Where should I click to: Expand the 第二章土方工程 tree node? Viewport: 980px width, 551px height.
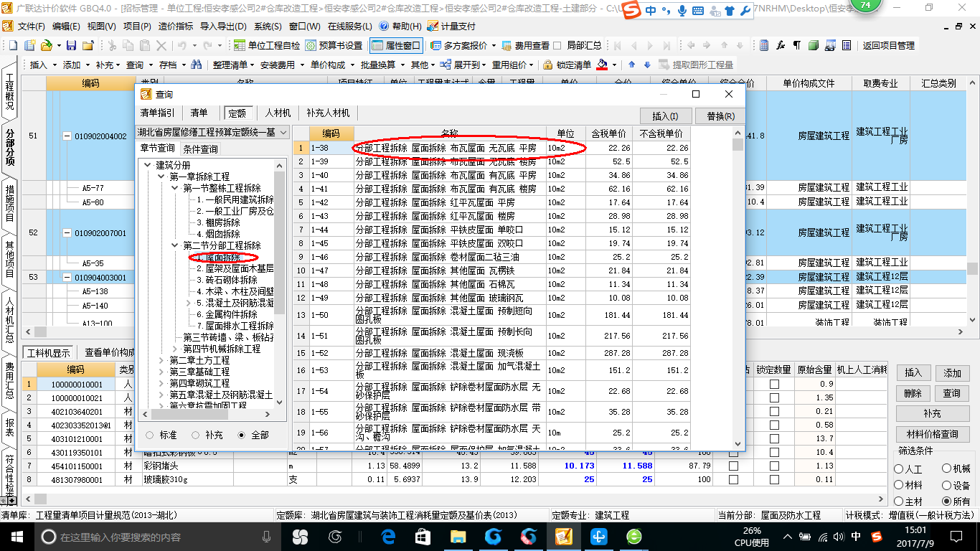(x=161, y=360)
